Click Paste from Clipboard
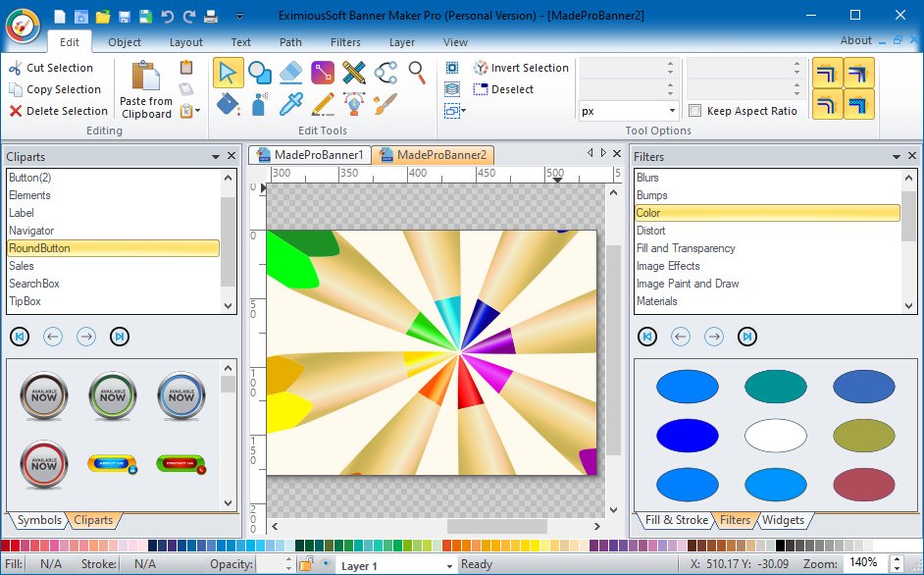 pyautogui.click(x=145, y=89)
